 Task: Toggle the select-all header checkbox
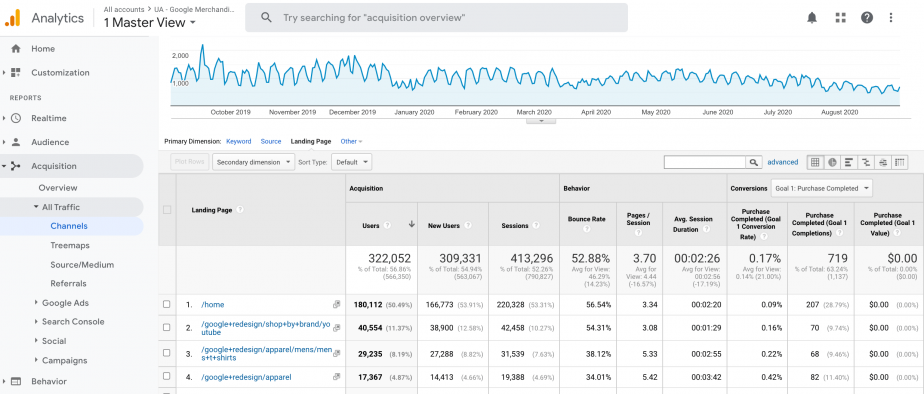[x=167, y=210]
